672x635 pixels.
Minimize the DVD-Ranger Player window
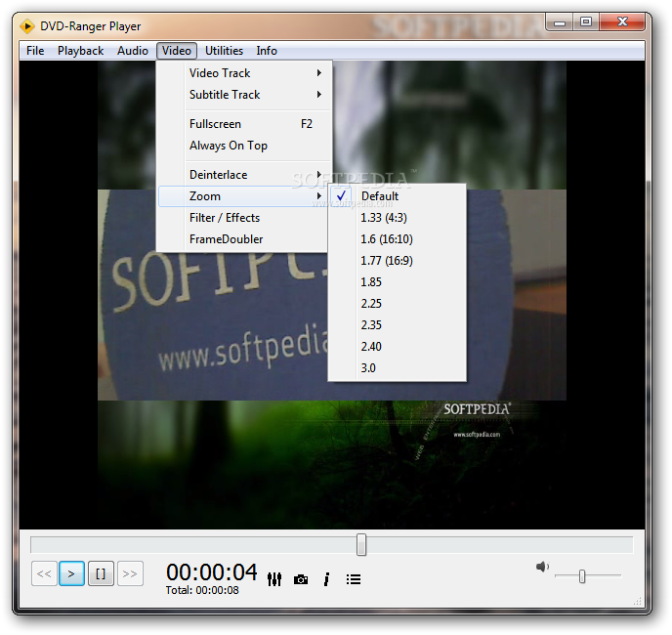click(560, 22)
